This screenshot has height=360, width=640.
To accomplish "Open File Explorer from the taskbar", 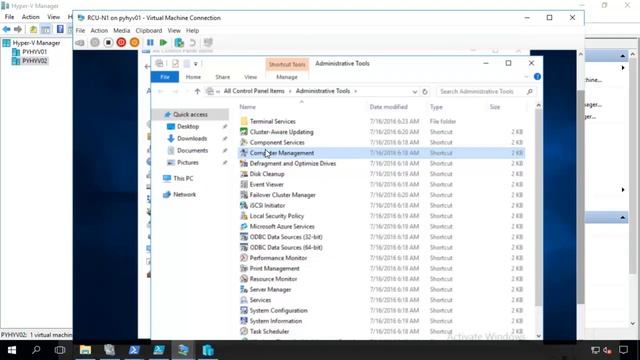I will tap(85, 350).
